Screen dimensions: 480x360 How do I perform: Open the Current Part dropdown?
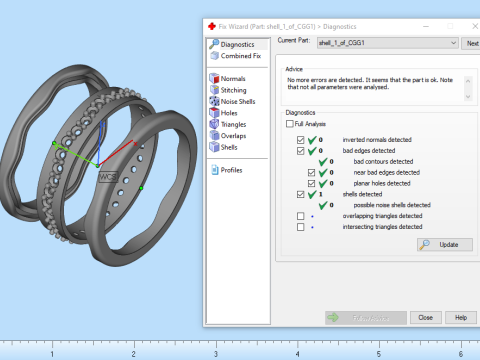pos(387,43)
